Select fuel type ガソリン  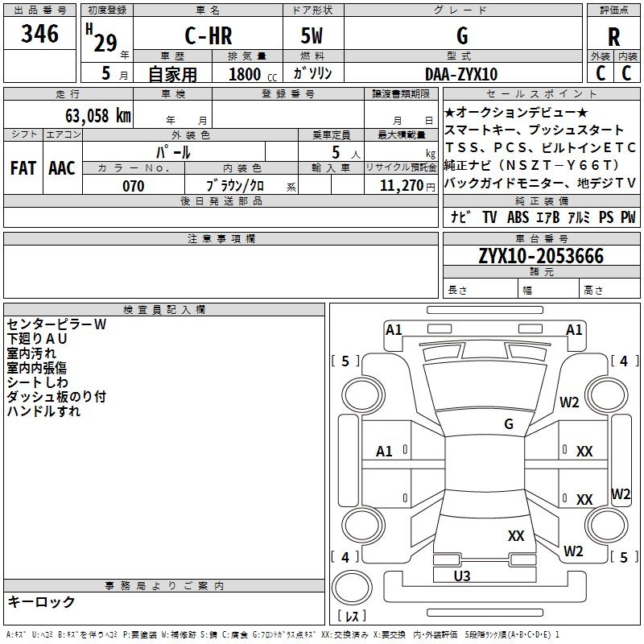pos(312,73)
